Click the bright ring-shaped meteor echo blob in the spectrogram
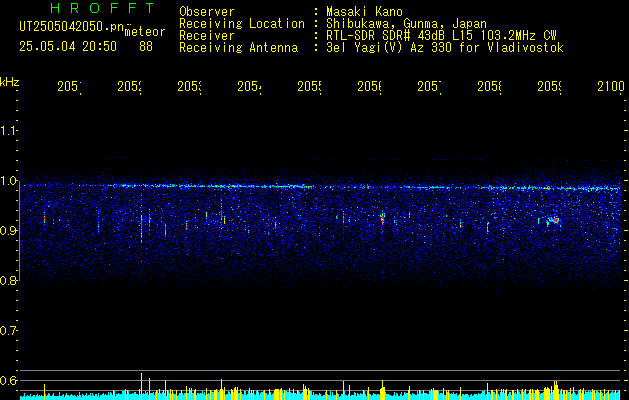This screenshot has height=400, width=629. (x=554, y=220)
